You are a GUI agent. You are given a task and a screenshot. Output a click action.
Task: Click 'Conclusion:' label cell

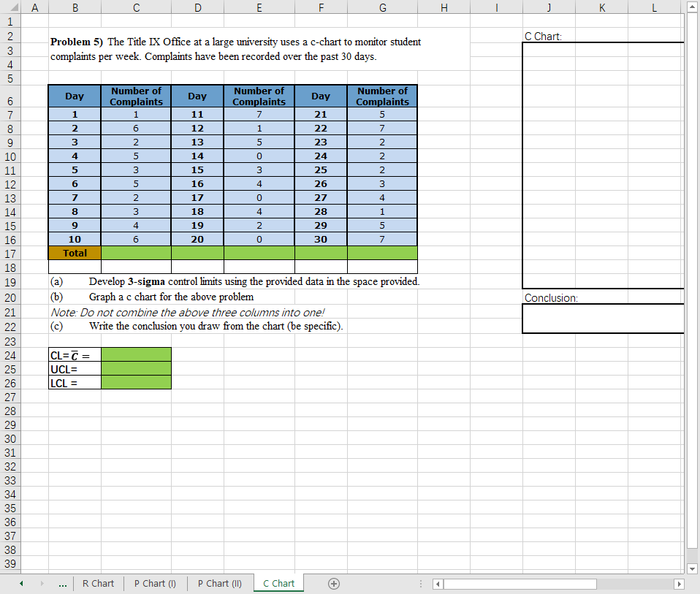(x=551, y=298)
